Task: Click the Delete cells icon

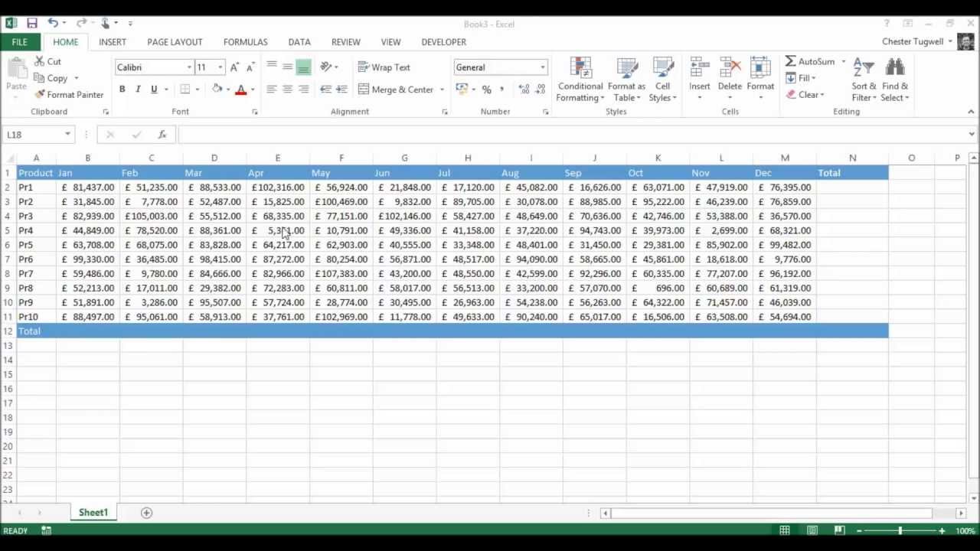Action: point(730,70)
